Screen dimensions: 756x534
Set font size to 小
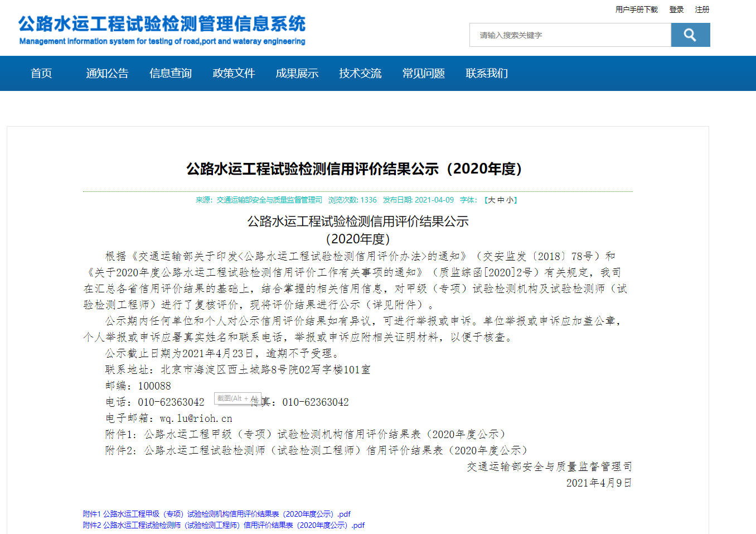click(510, 200)
